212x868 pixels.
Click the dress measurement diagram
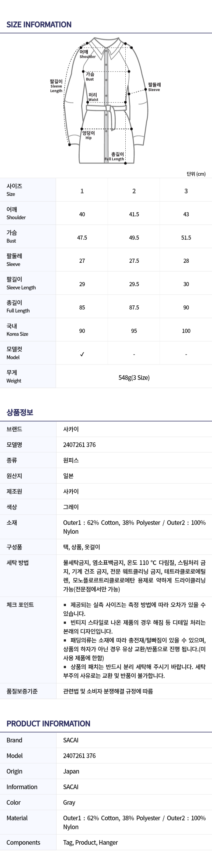[x=106, y=101]
